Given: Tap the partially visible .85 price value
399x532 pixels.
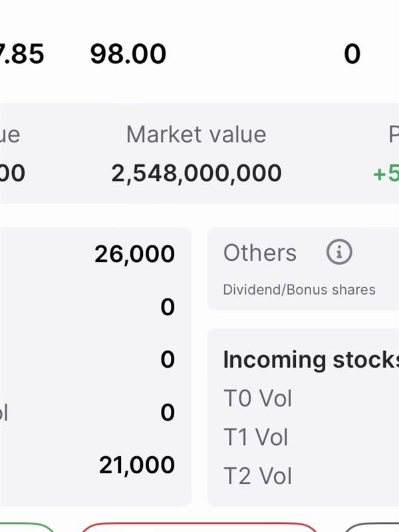Looking at the screenshot, I should [22, 54].
